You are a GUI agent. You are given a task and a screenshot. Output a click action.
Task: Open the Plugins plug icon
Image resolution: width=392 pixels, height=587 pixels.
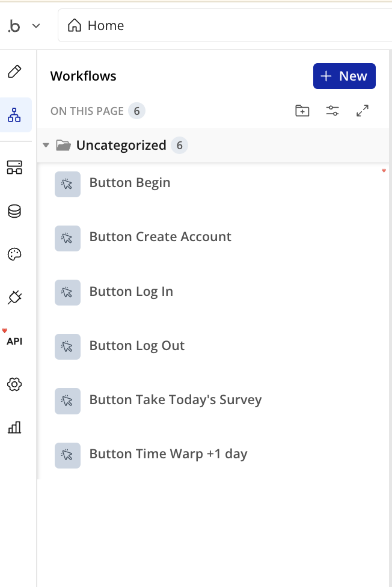14,298
